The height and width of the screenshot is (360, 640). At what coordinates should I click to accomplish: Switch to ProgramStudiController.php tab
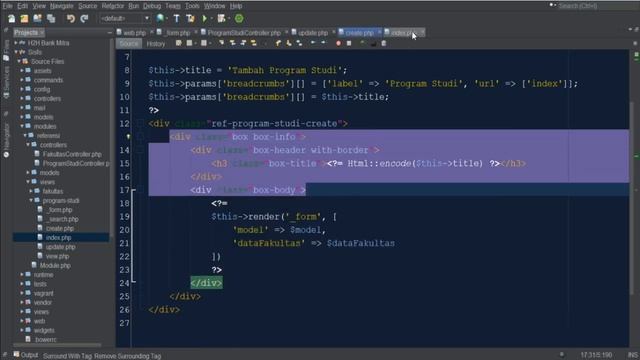click(244, 33)
